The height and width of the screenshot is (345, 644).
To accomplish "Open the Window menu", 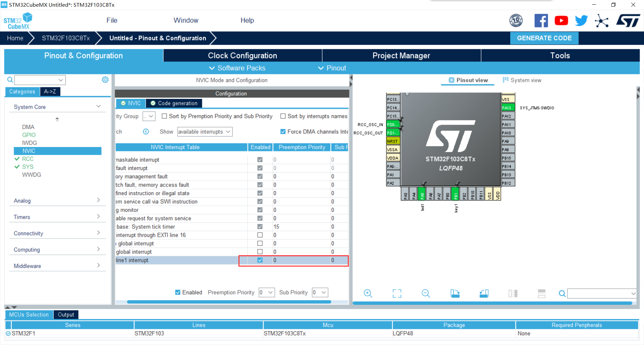I will pyautogui.click(x=186, y=20).
